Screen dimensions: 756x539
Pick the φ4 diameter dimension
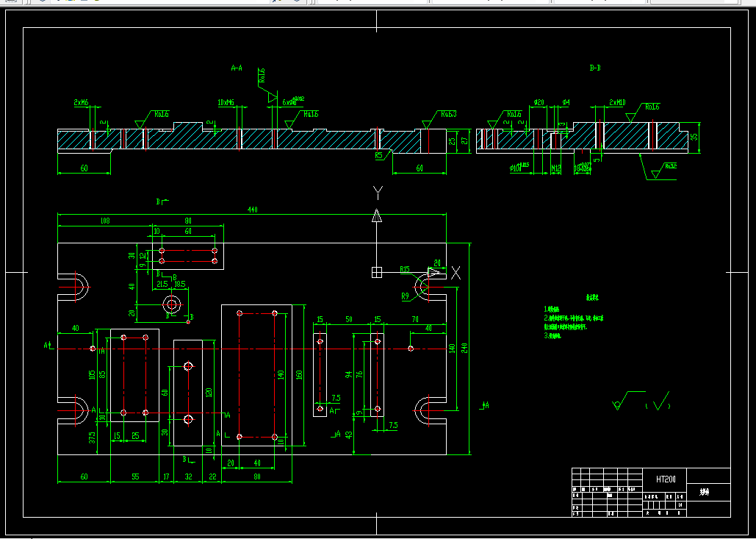[566, 103]
